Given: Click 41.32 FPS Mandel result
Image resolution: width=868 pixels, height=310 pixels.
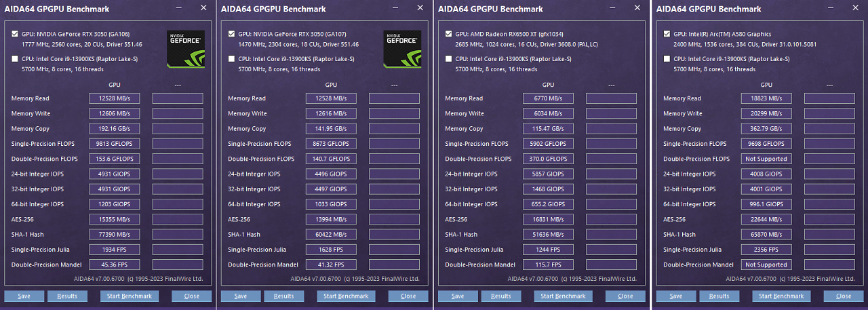Looking at the screenshot, I should pos(331,265).
